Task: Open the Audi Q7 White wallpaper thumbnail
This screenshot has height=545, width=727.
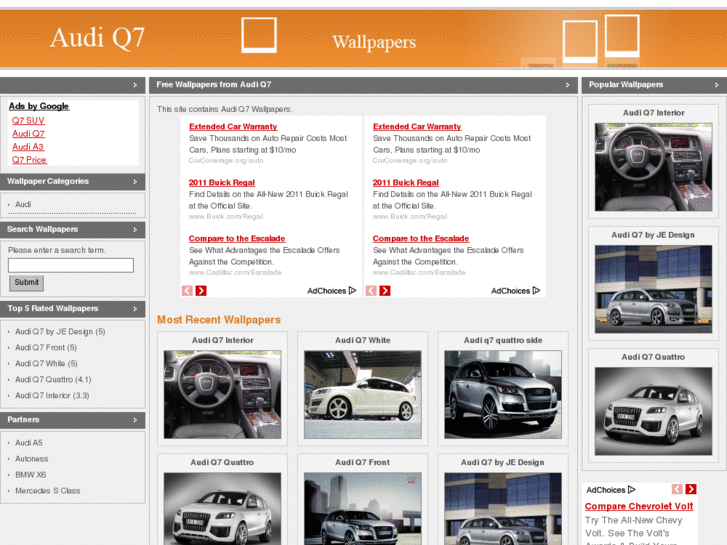Action: tap(363, 395)
